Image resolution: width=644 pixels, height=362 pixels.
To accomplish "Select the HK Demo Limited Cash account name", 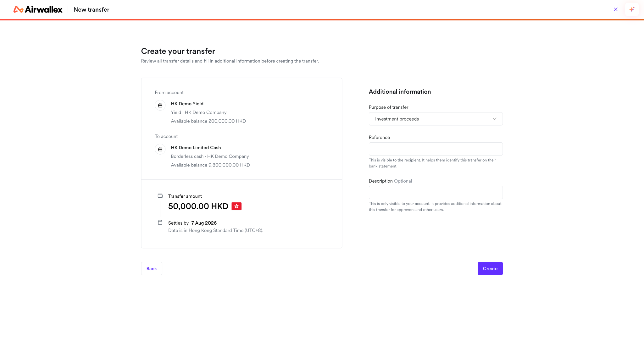I will [196, 148].
